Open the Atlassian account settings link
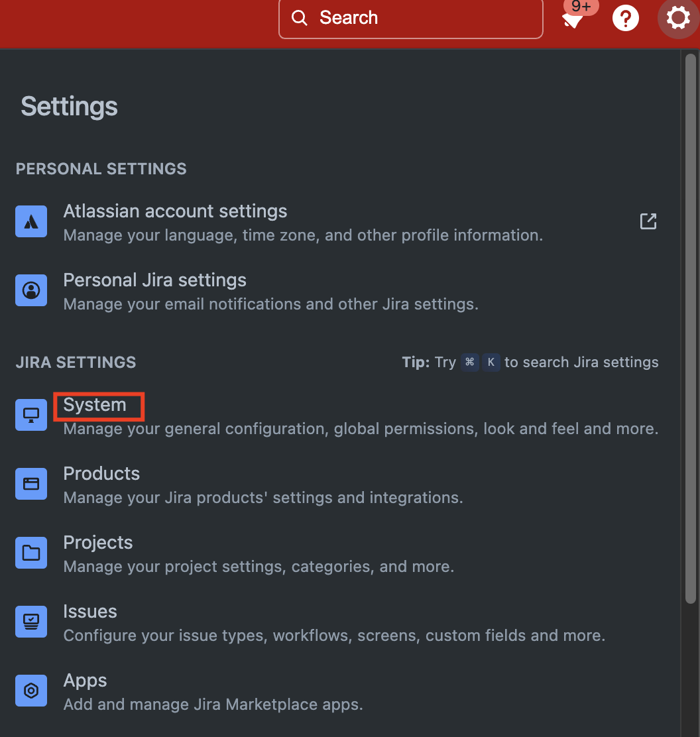The image size is (700, 737). click(175, 211)
